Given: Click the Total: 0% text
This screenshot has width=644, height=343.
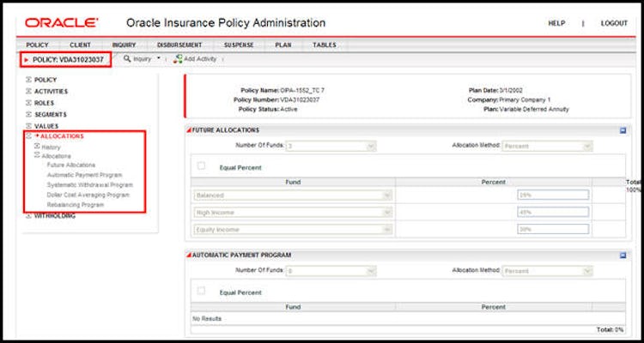Looking at the screenshot, I should 610,330.
